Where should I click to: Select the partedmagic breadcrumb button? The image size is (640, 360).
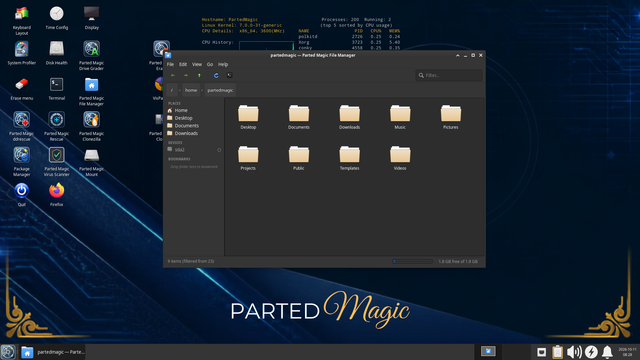coord(220,90)
